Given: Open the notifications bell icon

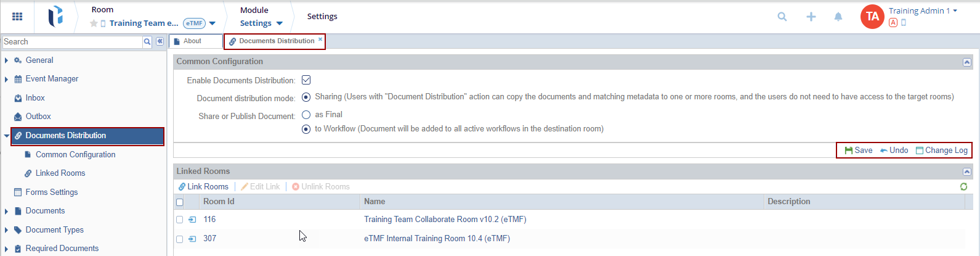Looking at the screenshot, I should click(x=838, y=17).
